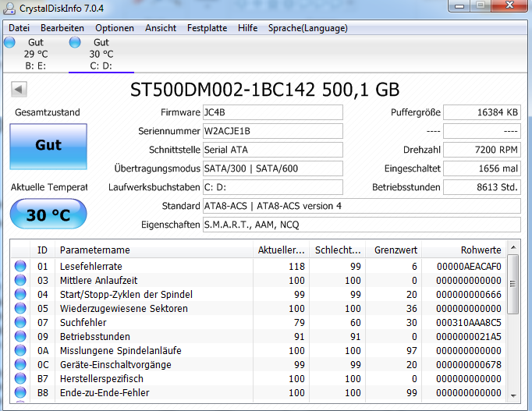Click status orb for Start/Stopp-Zyklen row

click(x=20, y=294)
